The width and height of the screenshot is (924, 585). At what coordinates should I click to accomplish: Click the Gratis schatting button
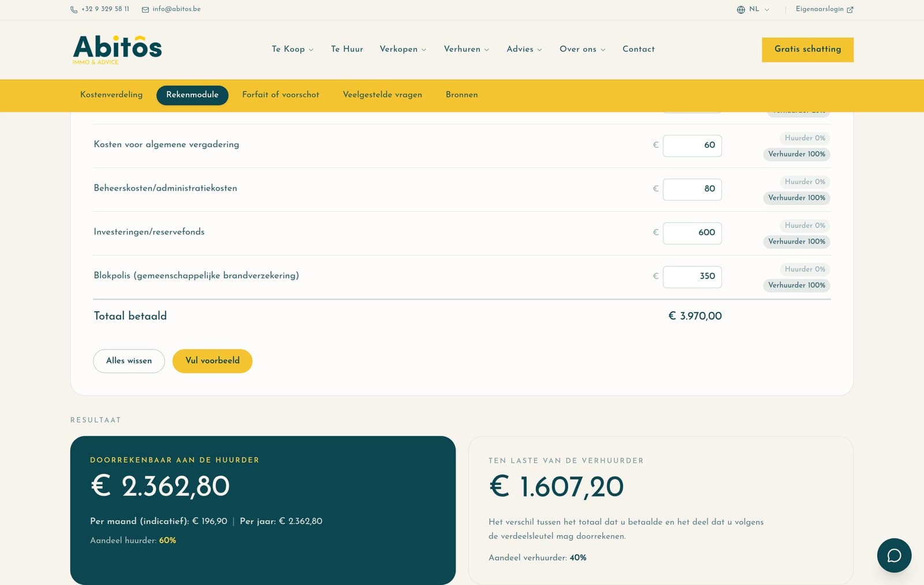[807, 50]
